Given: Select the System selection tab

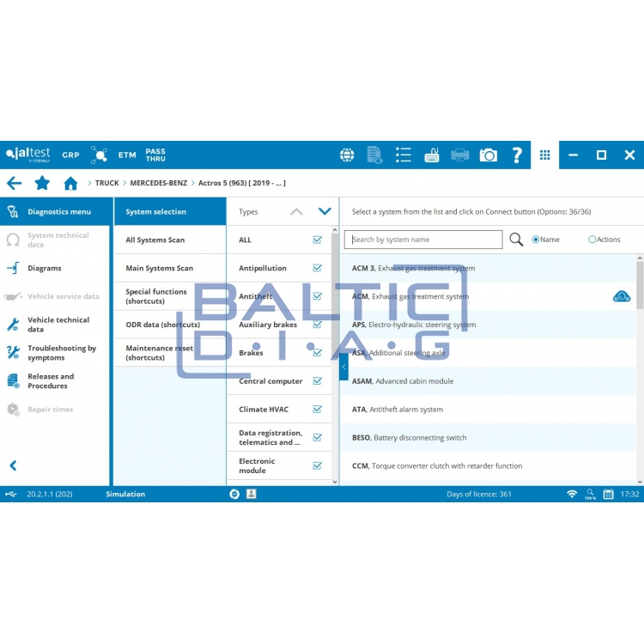Looking at the screenshot, I should click(170, 211).
